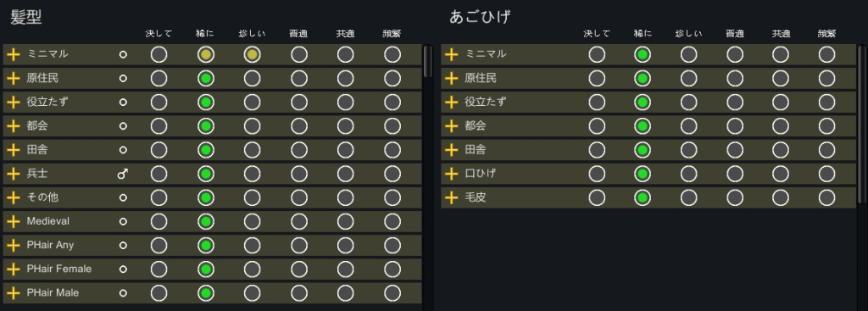Click the plus icon for 田舎 beard row

click(452, 150)
